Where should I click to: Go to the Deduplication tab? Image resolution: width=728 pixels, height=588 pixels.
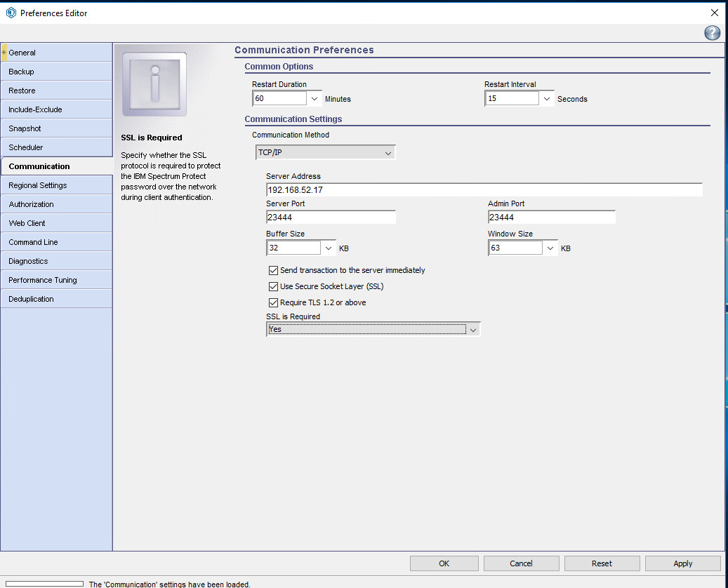[56, 299]
